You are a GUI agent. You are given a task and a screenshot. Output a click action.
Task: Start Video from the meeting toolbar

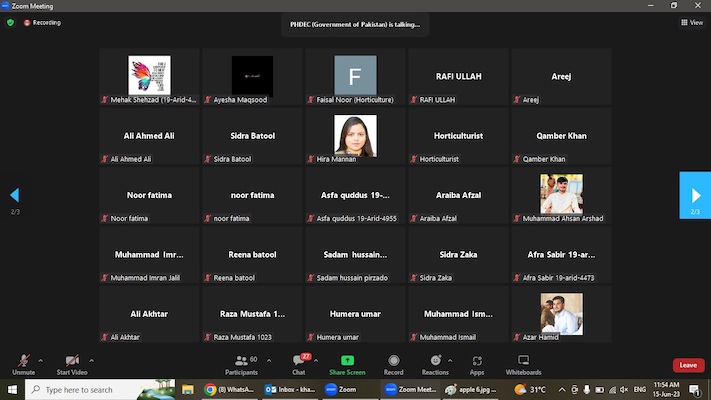tap(71, 363)
